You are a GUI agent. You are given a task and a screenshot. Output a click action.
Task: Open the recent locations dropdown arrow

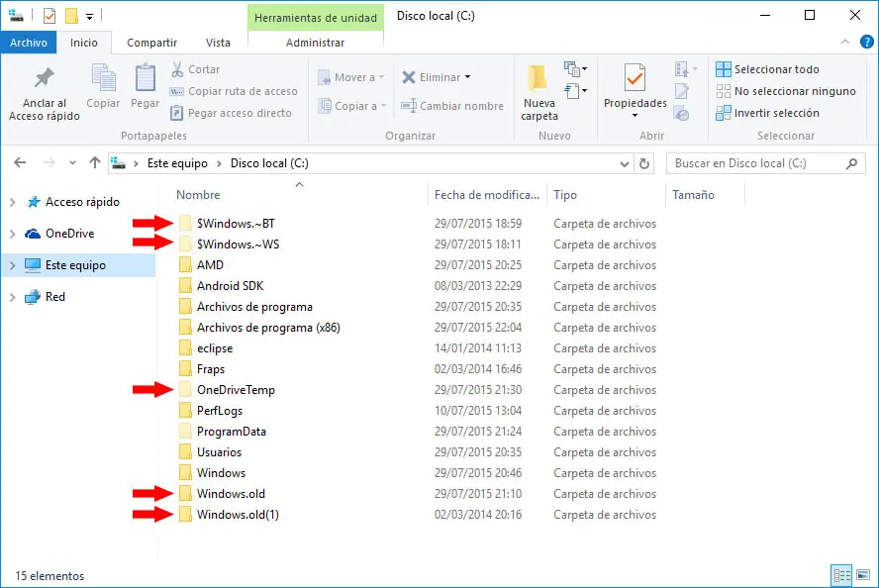point(73,163)
